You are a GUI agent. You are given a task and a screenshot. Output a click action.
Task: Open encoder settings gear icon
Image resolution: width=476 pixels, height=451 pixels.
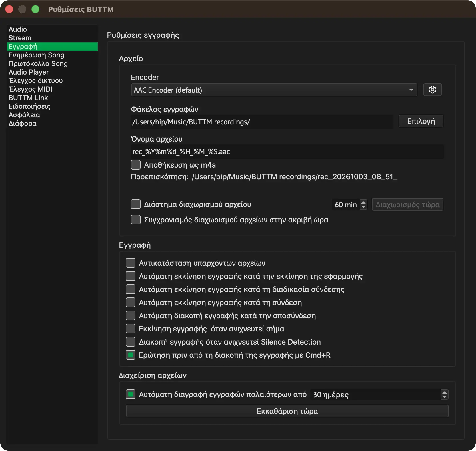click(432, 90)
